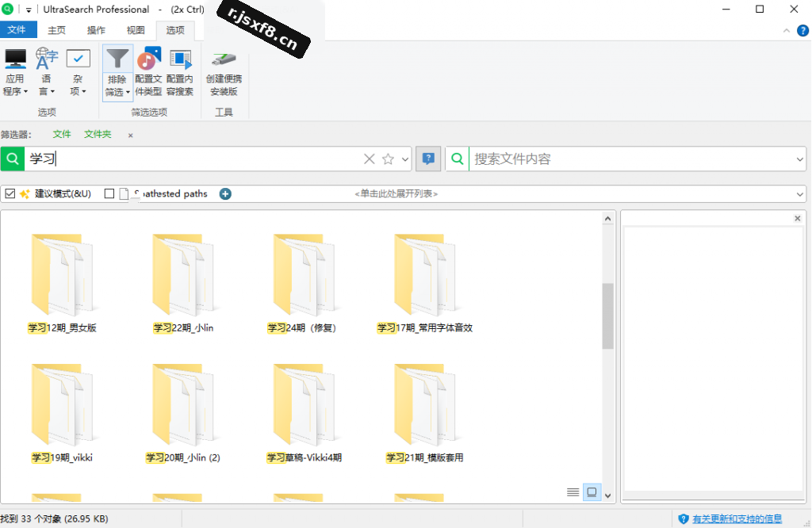Open 配置文件类型 settings

point(148,72)
